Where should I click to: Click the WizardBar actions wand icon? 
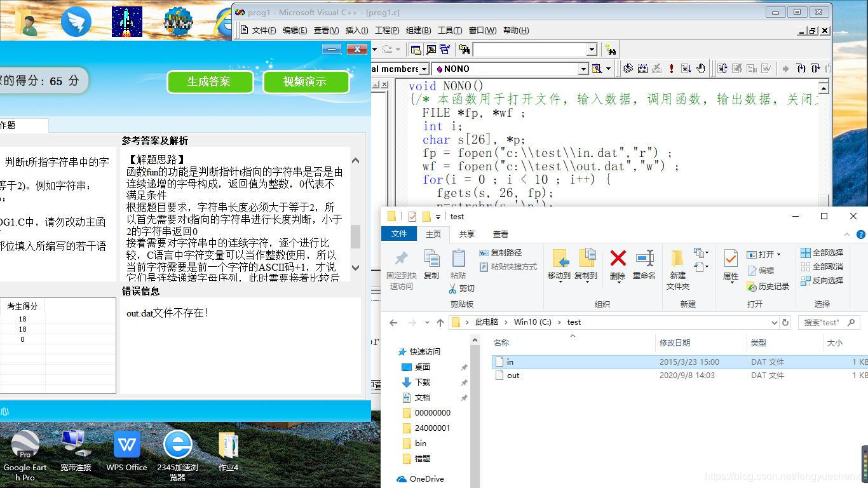pos(597,68)
